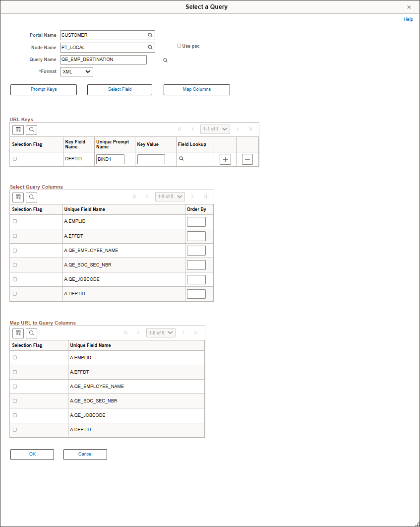Click the Order By field for A.EFFDT
The image size is (420, 527).
[196, 236]
